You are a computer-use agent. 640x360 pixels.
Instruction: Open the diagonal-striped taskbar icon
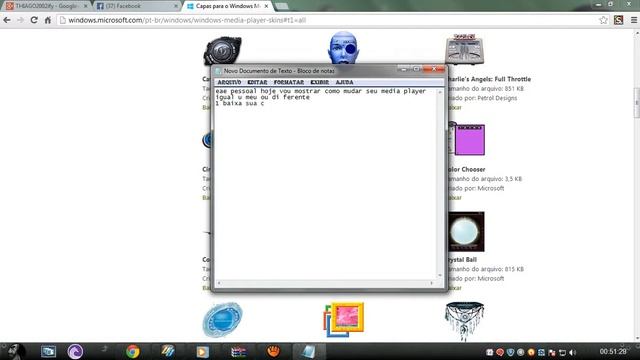tap(168, 351)
